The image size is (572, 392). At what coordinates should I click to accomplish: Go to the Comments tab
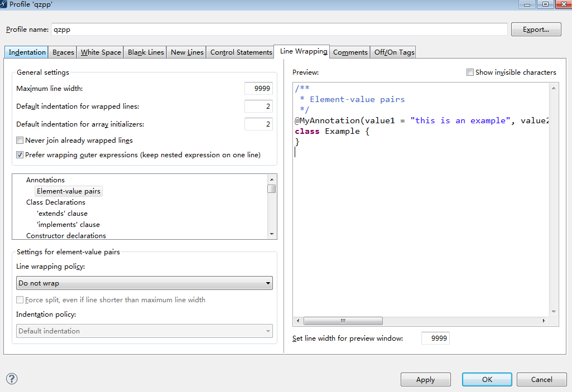(x=350, y=52)
